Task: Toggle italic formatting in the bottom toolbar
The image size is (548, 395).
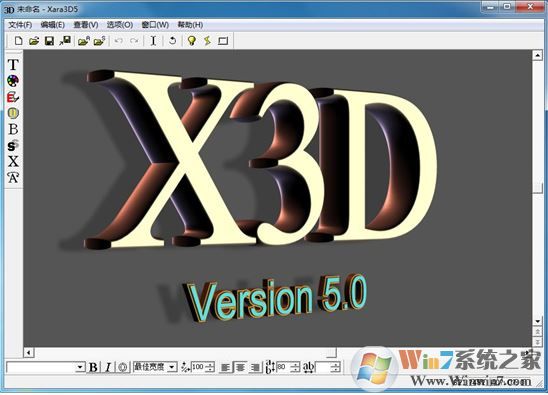Action: 108,367
